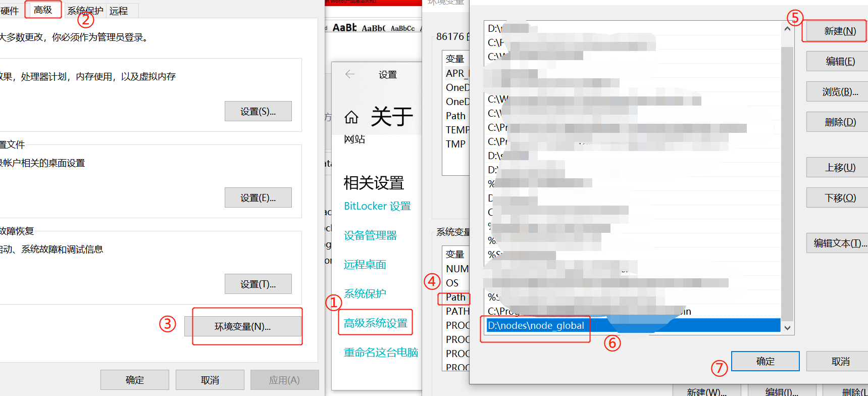Viewport: 868px width, 396px height.
Task: Open the 系统保护 tab
Action: tap(85, 11)
